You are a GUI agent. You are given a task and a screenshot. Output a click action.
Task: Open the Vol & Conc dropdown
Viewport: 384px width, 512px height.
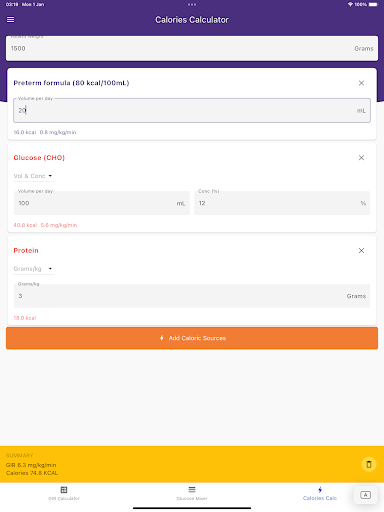33,176
